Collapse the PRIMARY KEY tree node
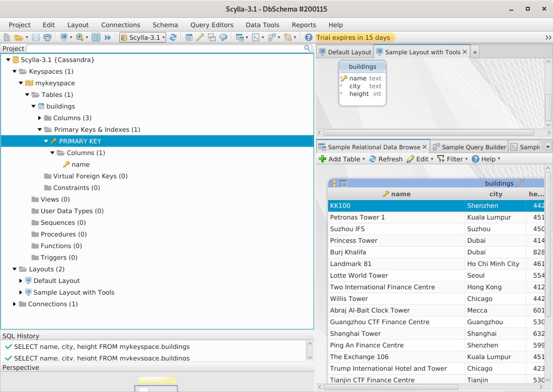The height and width of the screenshot is (392, 553). point(46,141)
